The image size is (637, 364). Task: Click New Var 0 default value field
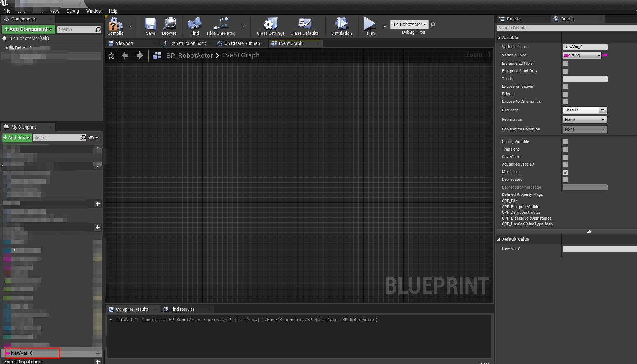click(599, 249)
